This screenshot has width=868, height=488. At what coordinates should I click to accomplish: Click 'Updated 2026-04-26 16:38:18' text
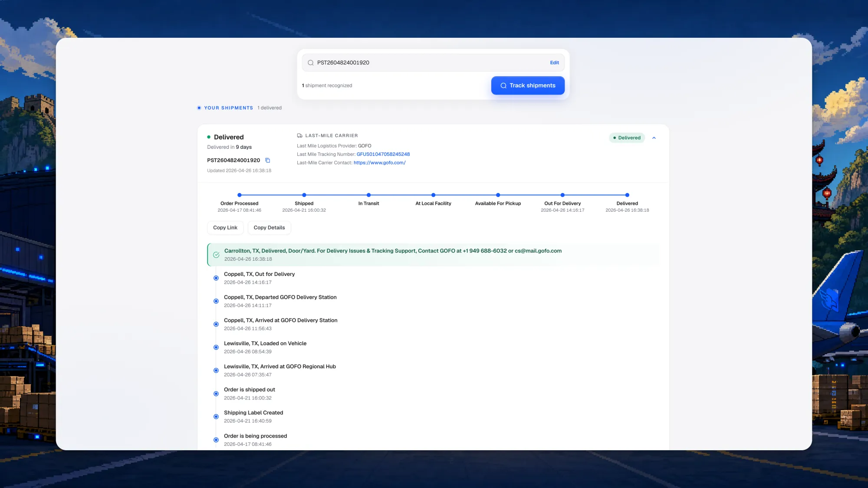click(x=239, y=171)
